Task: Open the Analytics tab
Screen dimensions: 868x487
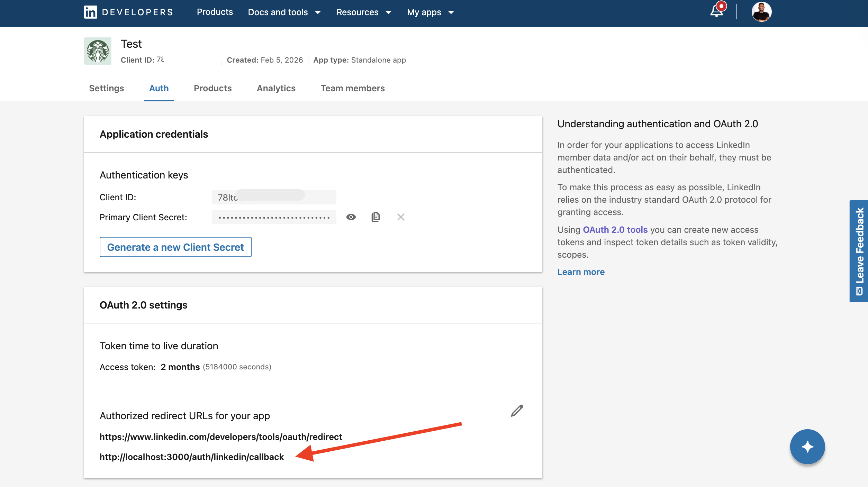Action: (x=276, y=88)
